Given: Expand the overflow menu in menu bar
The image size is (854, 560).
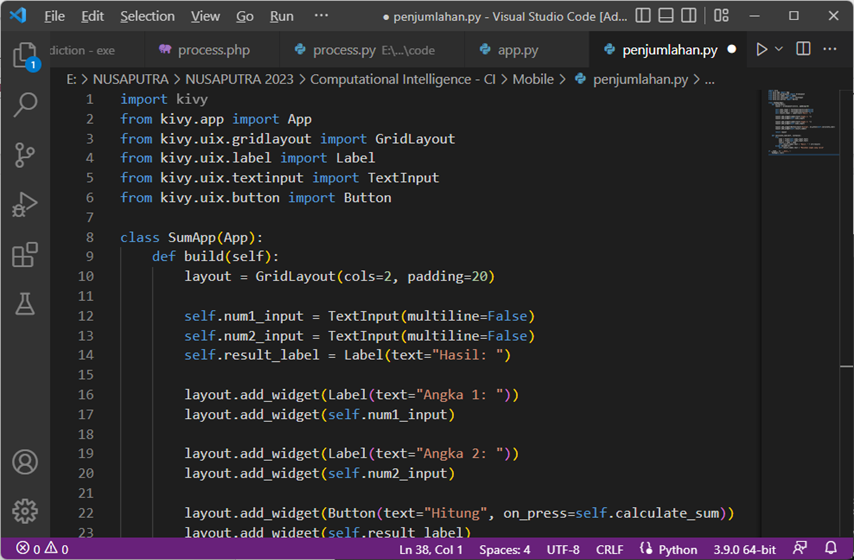Looking at the screenshot, I should (320, 16).
